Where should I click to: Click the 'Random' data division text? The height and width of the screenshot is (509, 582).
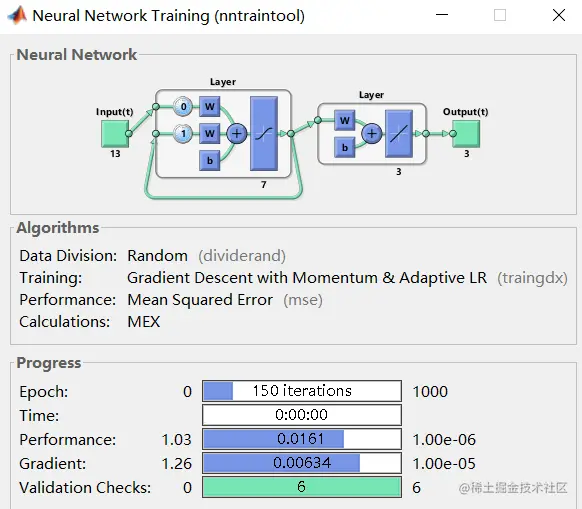[157, 256]
